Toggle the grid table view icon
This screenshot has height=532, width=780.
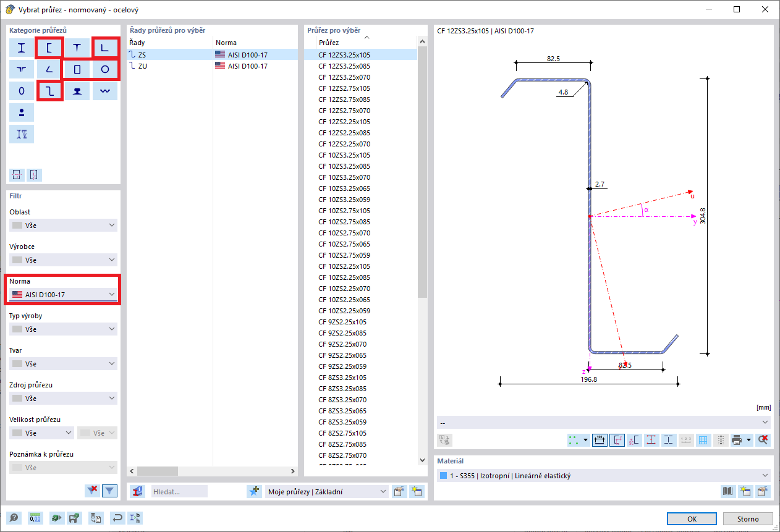pyautogui.click(x=703, y=439)
